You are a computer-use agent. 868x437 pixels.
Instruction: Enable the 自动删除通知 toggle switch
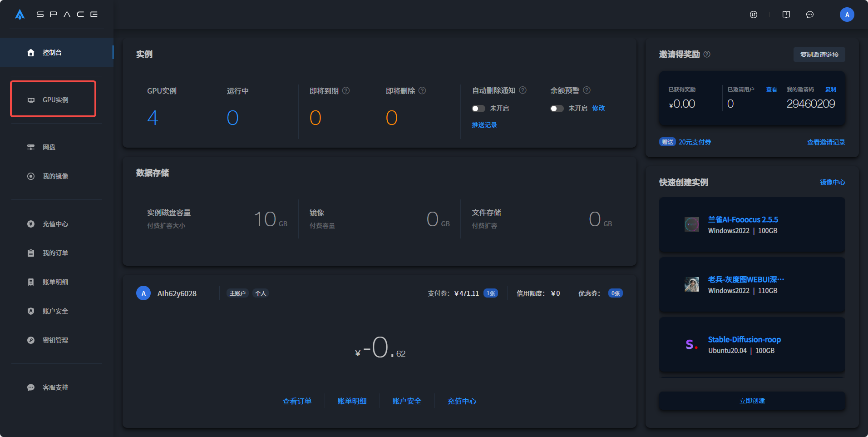pyautogui.click(x=478, y=109)
